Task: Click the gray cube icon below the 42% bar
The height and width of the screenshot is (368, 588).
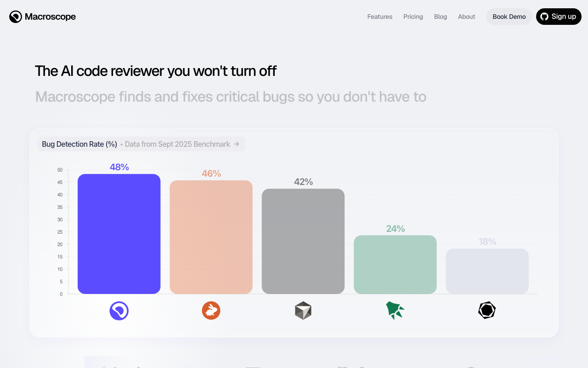Action: (303, 310)
